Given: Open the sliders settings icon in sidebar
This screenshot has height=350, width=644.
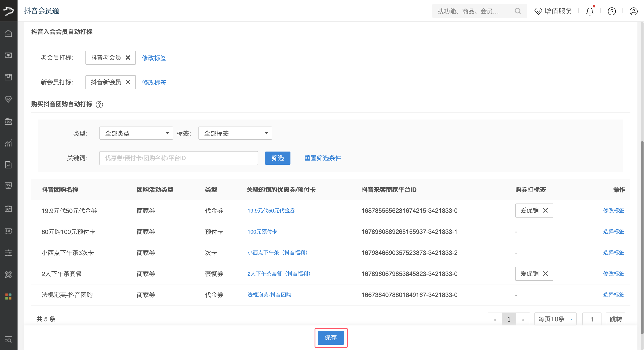Looking at the screenshot, I should pos(8,253).
